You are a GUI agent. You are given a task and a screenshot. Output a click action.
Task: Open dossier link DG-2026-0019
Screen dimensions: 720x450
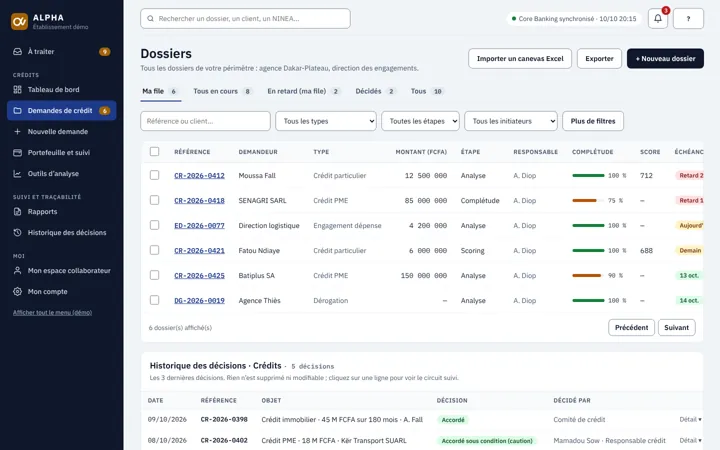coord(199,300)
